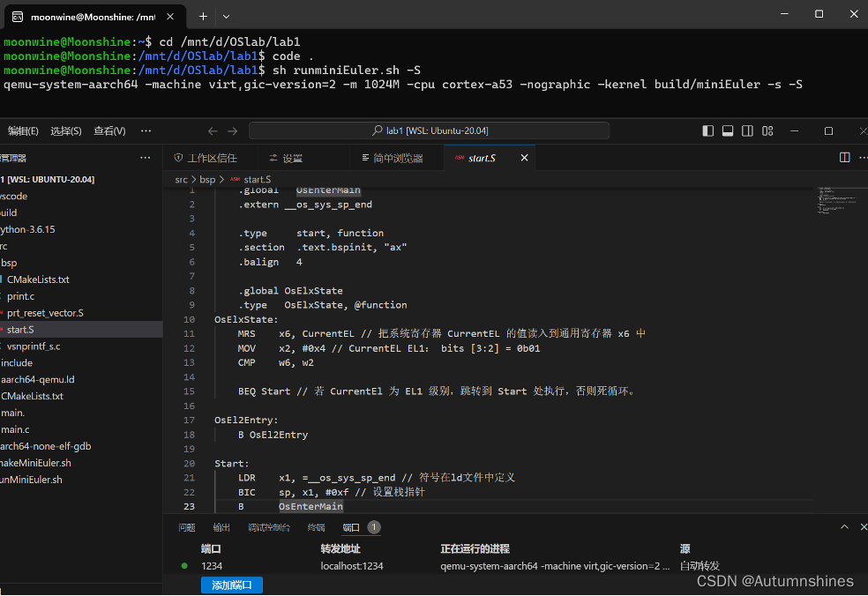
Task: Click the 添加端口 button
Action: click(x=231, y=585)
